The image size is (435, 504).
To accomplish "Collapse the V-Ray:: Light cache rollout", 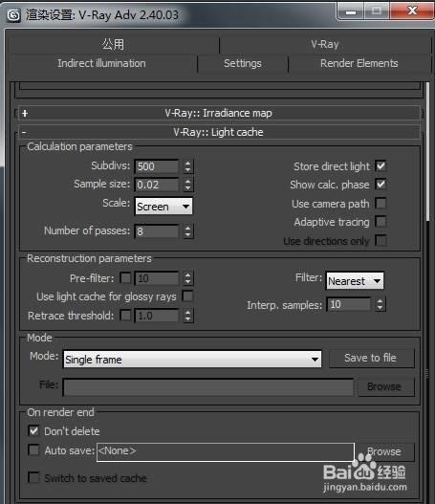I will click(219, 132).
